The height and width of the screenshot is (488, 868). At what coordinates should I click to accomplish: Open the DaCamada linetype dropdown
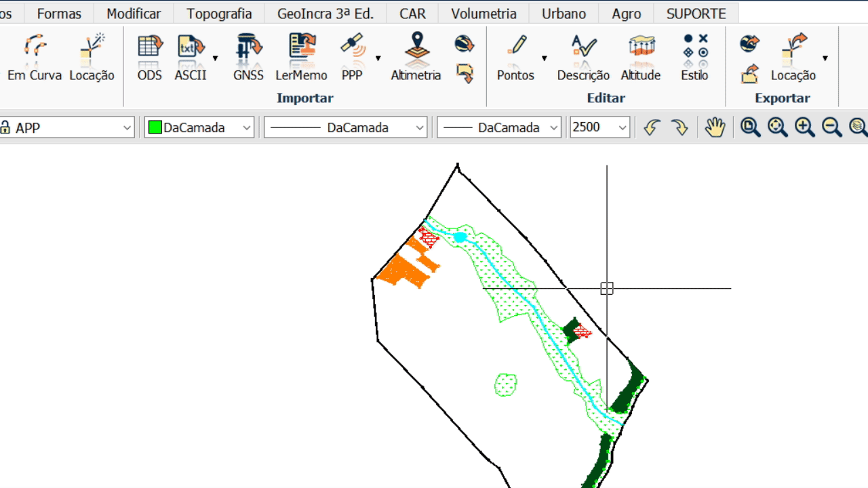click(420, 127)
